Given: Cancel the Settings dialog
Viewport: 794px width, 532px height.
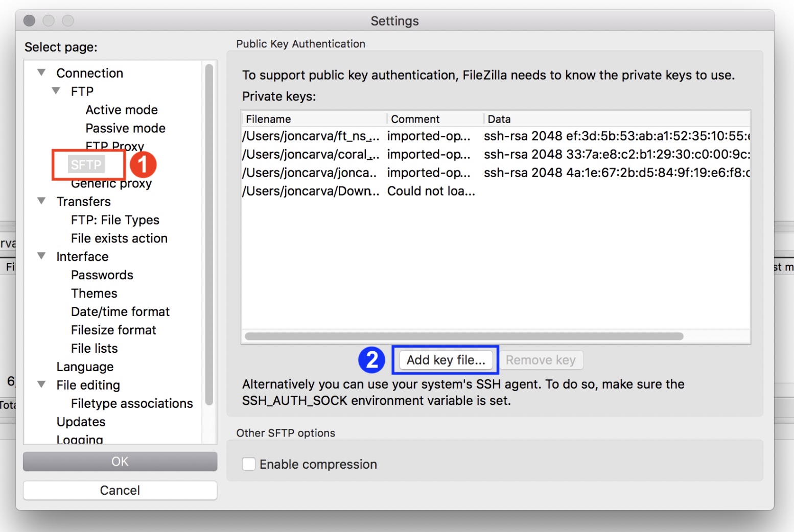Looking at the screenshot, I should click(x=120, y=490).
